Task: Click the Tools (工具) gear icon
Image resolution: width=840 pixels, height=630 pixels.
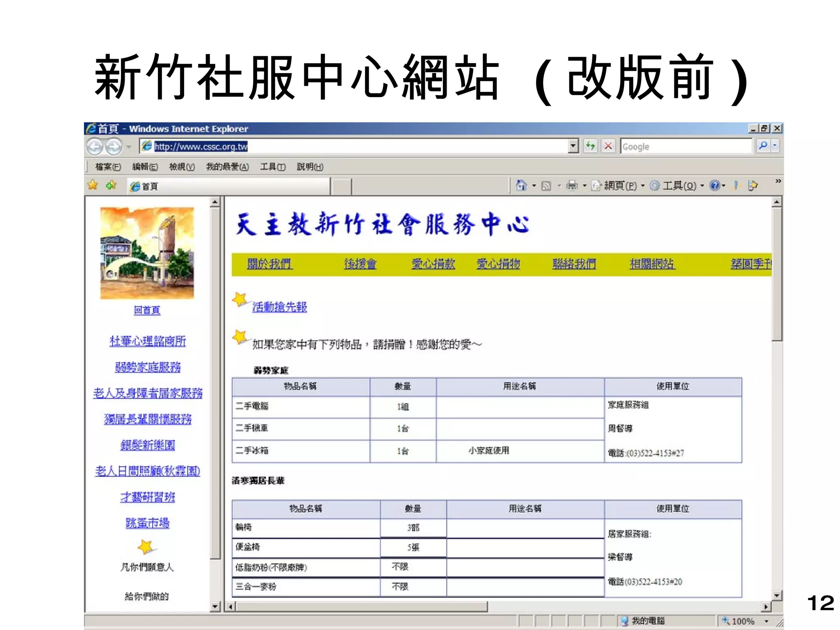Action: (655, 185)
